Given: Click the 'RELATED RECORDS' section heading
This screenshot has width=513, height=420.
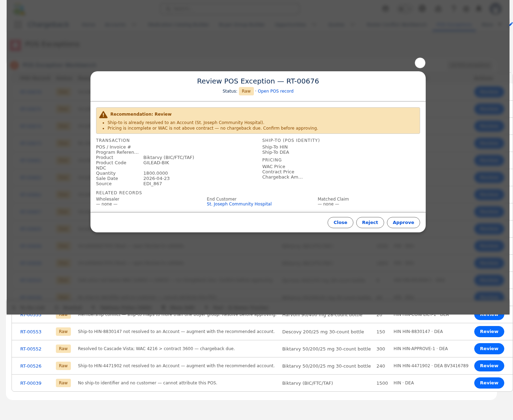Looking at the screenshot, I should tap(119, 193).
